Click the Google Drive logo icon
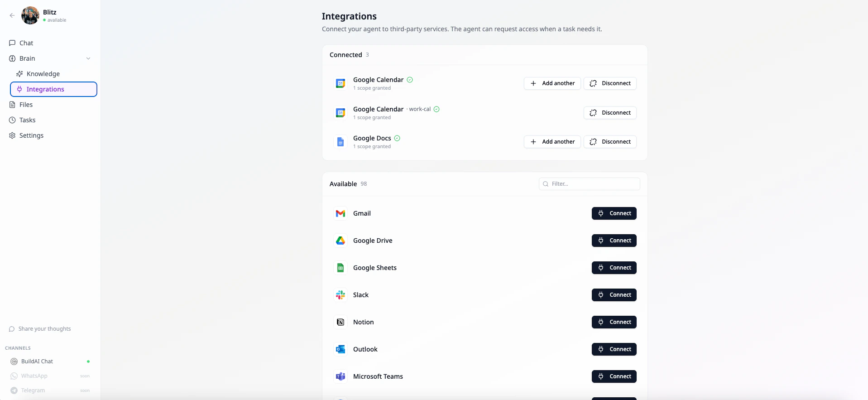 pos(340,241)
